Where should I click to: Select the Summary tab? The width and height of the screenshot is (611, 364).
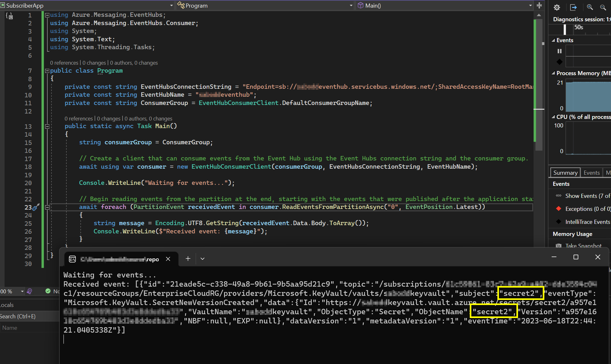tap(565, 172)
